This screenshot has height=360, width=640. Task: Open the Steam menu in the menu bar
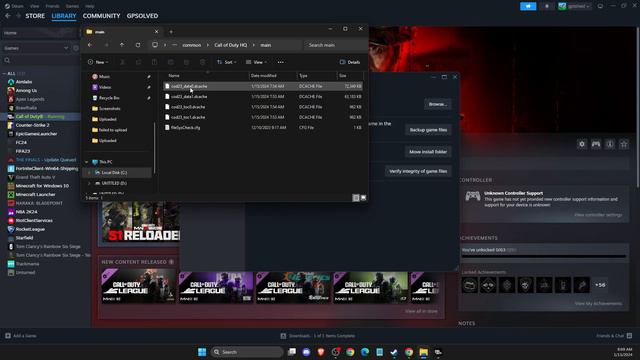click(x=14, y=6)
